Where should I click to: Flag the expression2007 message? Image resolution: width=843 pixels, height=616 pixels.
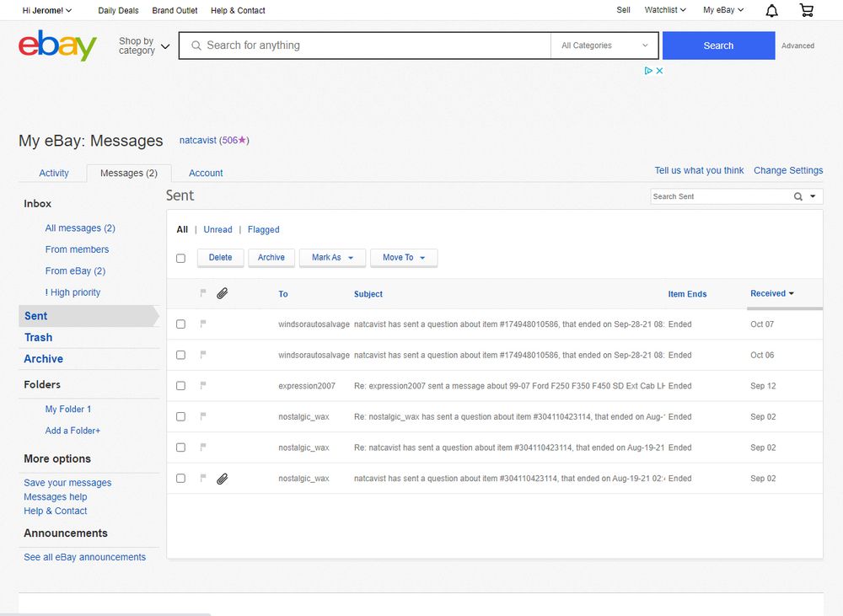pyautogui.click(x=203, y=385)
